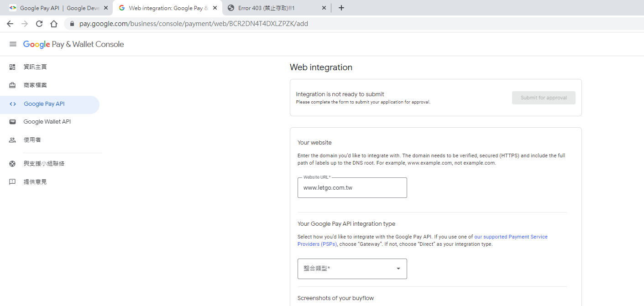
Task: Click the 資訊主頁 dashboard icon
Action: pyautogui.click(x=13, y=67)
